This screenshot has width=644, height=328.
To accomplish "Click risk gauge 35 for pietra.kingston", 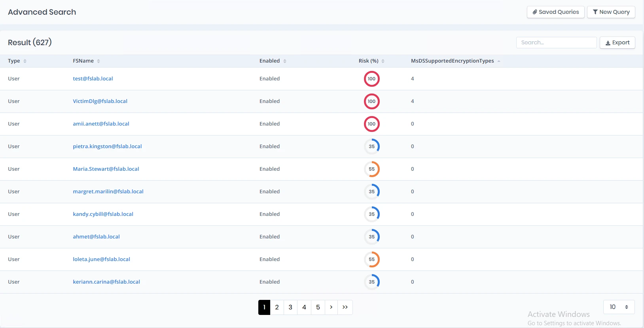I will pyautogui.click(x=372, y=147).
